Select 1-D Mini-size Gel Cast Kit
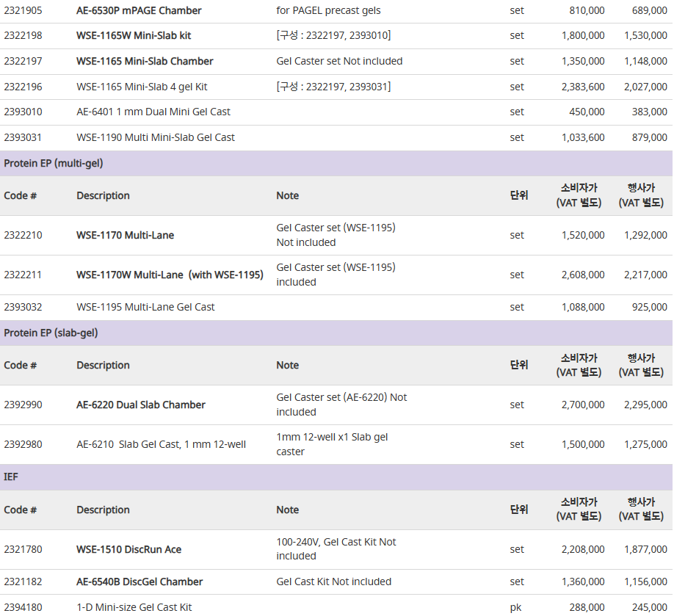Viewport: 674px width, 616px height. (x=134, y=607)
